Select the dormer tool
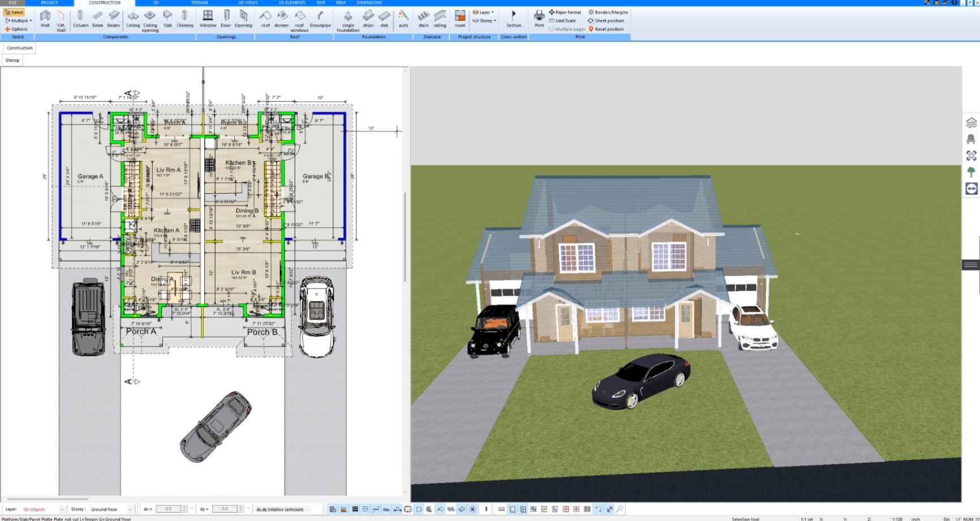The height and width of the screenshot is (521, 980). [282, 19]
